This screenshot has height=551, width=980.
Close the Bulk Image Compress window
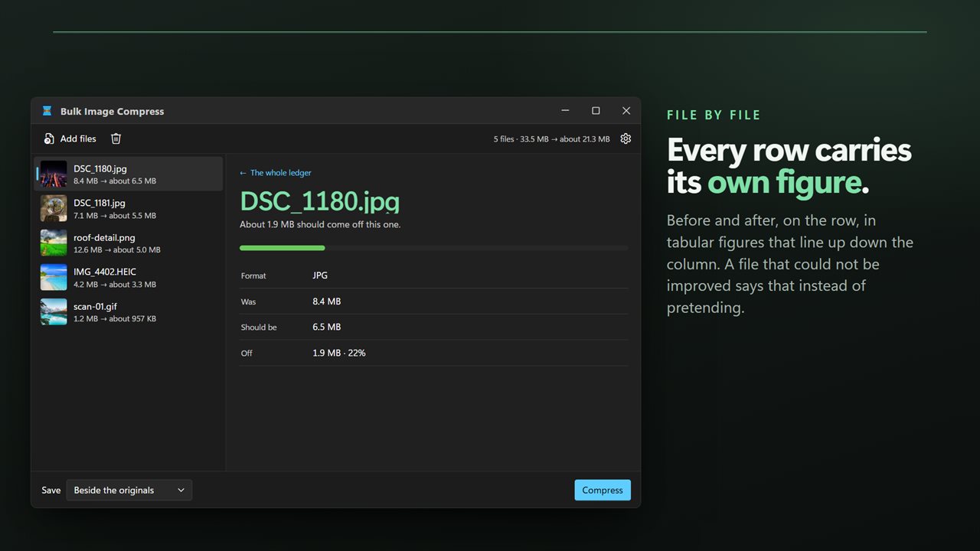626,111
